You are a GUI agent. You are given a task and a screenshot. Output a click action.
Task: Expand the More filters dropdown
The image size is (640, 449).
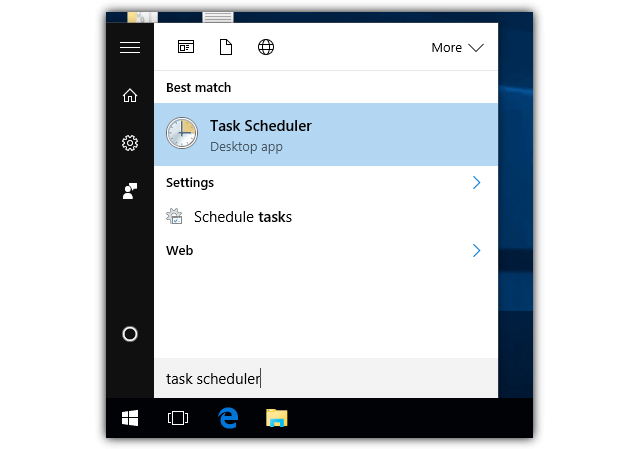click(x=457, y=48)
